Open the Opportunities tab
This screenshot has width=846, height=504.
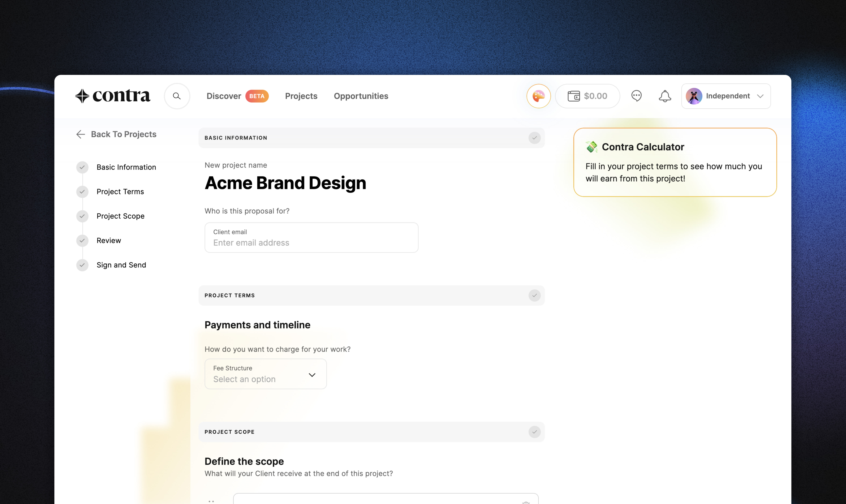361,96
